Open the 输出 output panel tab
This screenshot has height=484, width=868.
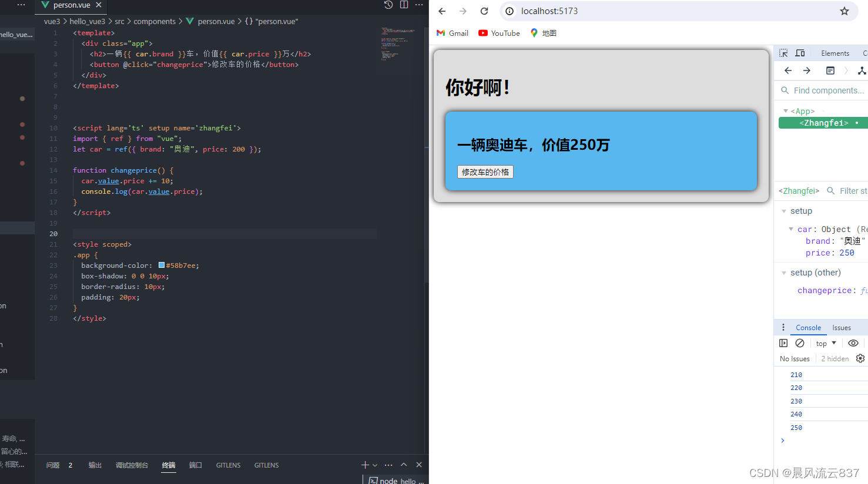tap(95, 465)
